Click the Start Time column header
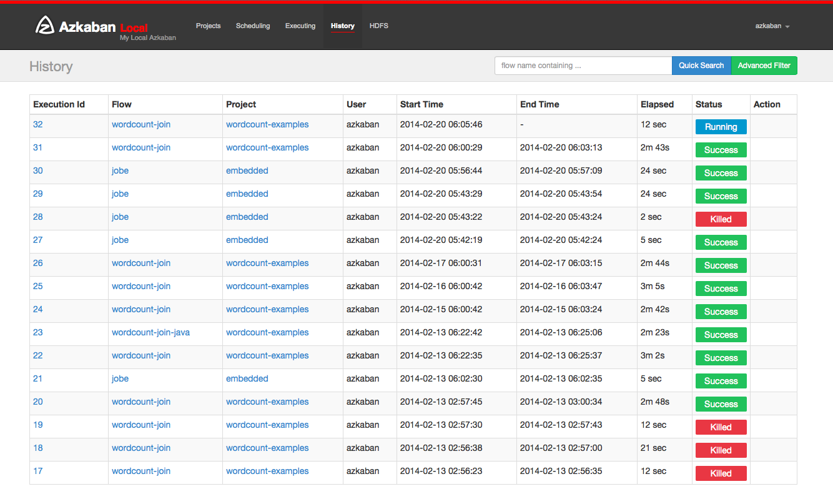833x504 pixels. [x=421, y=104]
